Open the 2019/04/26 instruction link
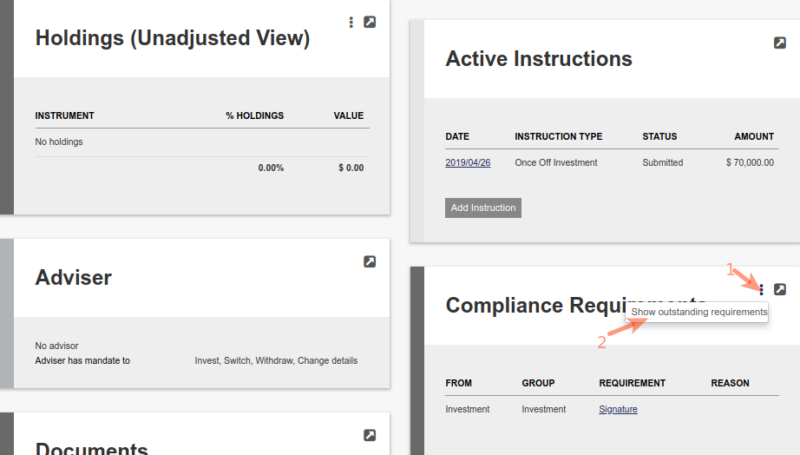 (x=468, y=163)
